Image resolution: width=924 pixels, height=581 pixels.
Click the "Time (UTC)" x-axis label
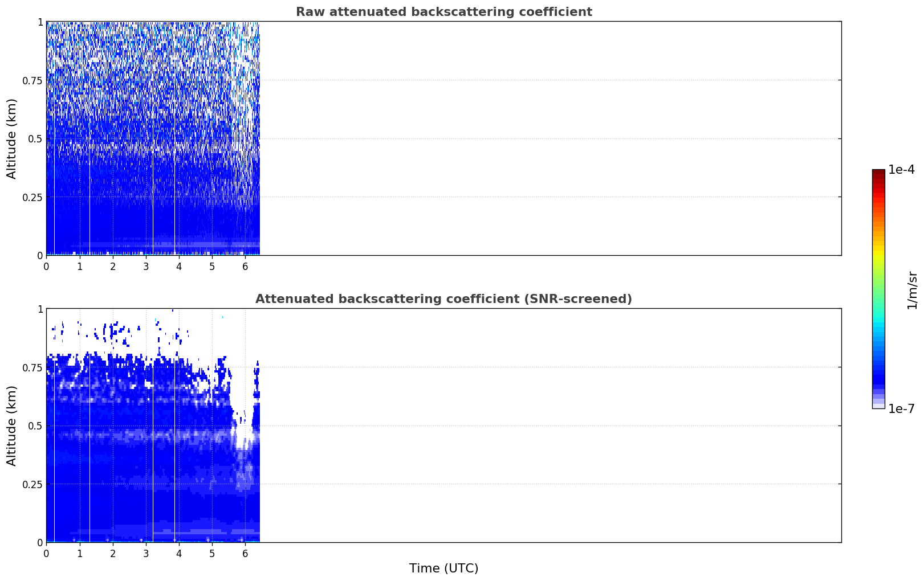point(443,568)
